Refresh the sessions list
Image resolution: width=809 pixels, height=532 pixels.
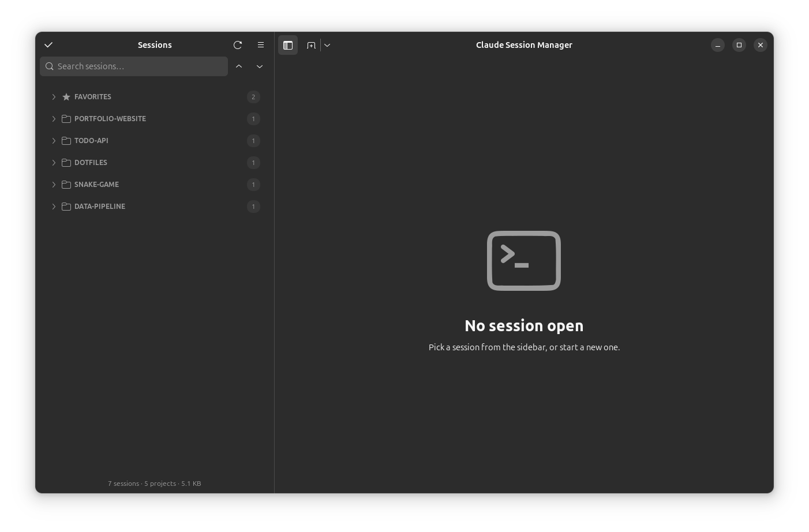coord(238,45)
